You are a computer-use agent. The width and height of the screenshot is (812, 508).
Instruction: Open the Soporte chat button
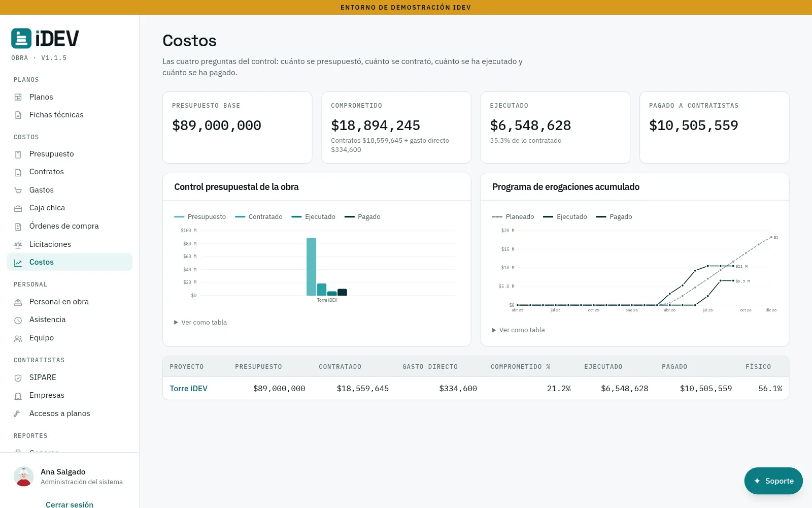click(x=773, y=481)
